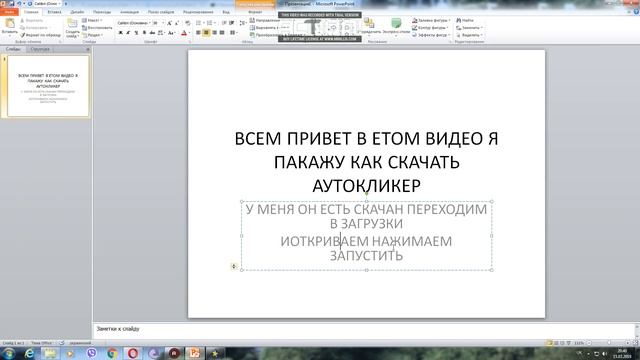Switch to the Slide Show (Показ слайдов) tab
This screenshot has width=640, height=360.
click(161, 12)
